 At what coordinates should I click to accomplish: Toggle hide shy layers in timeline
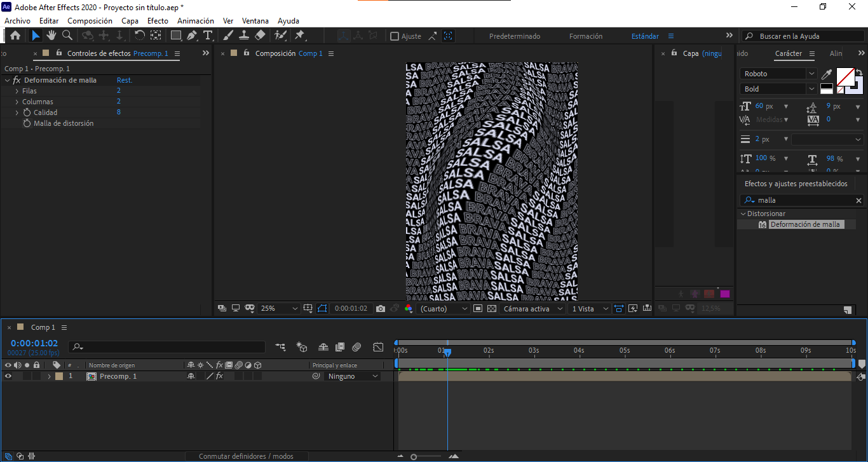323,347
